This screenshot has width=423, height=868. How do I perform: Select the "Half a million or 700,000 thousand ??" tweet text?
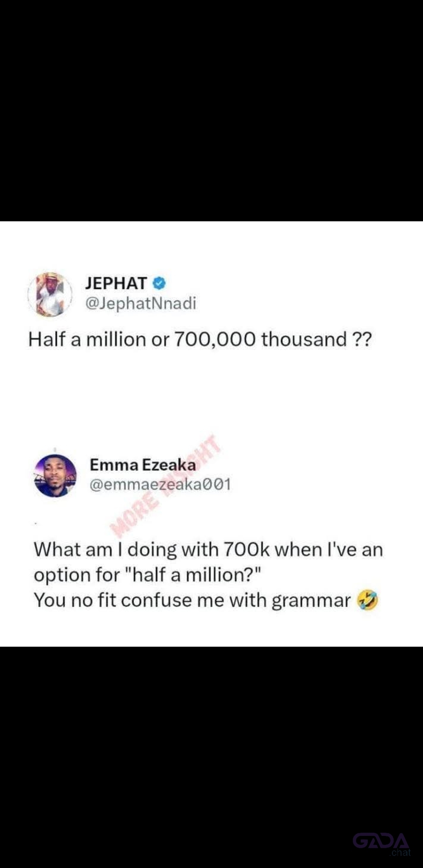199,339
